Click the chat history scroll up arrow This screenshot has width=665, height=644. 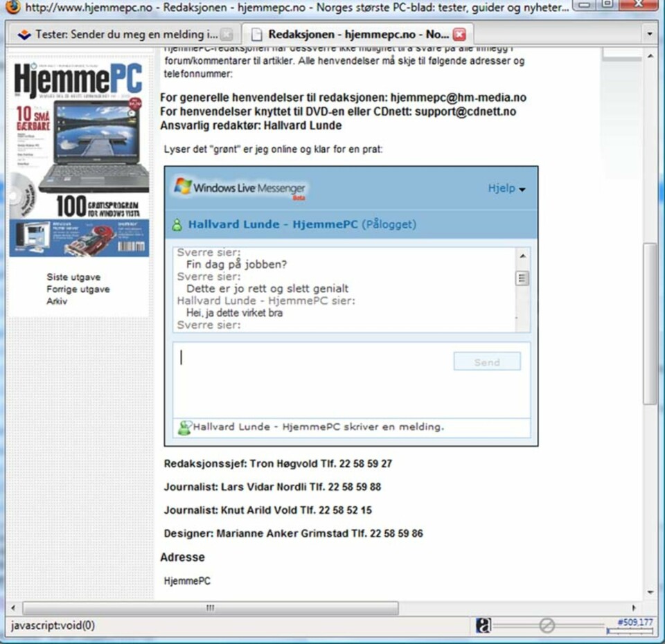[522, 256]
